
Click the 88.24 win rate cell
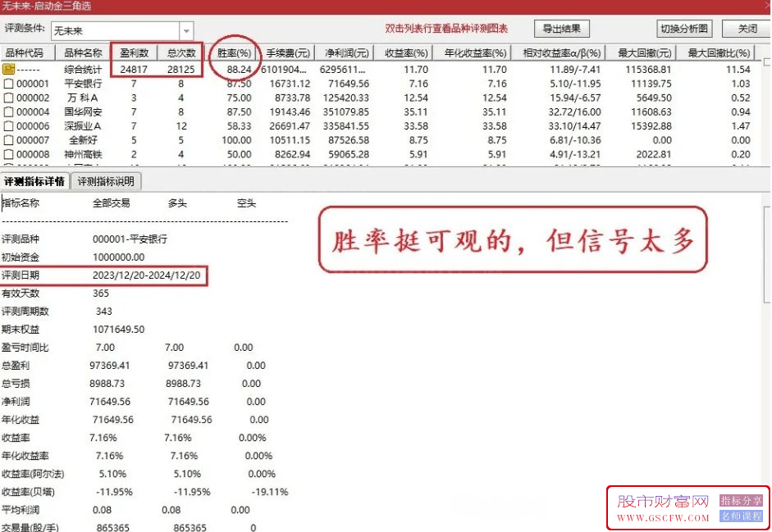coord(239,70)
